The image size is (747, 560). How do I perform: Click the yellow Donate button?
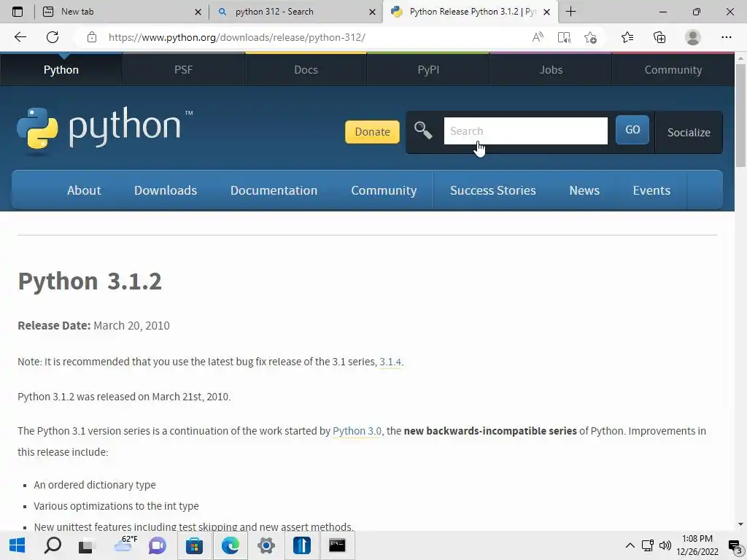372,131
